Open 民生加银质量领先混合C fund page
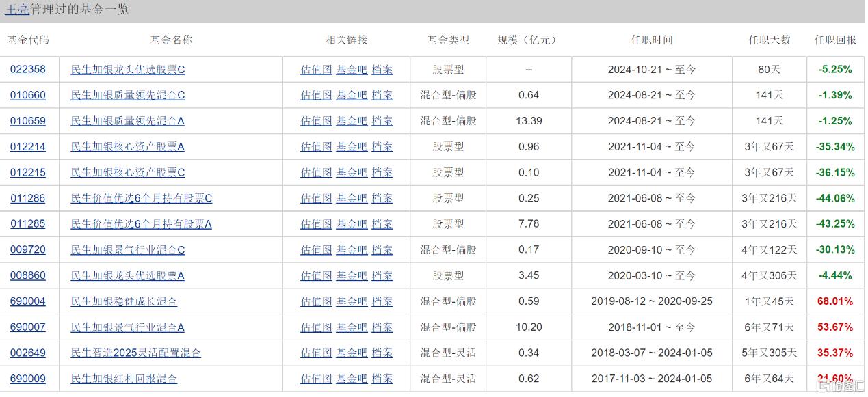The image size is (868, 397). pyautogui.click(x=128, y=96)
